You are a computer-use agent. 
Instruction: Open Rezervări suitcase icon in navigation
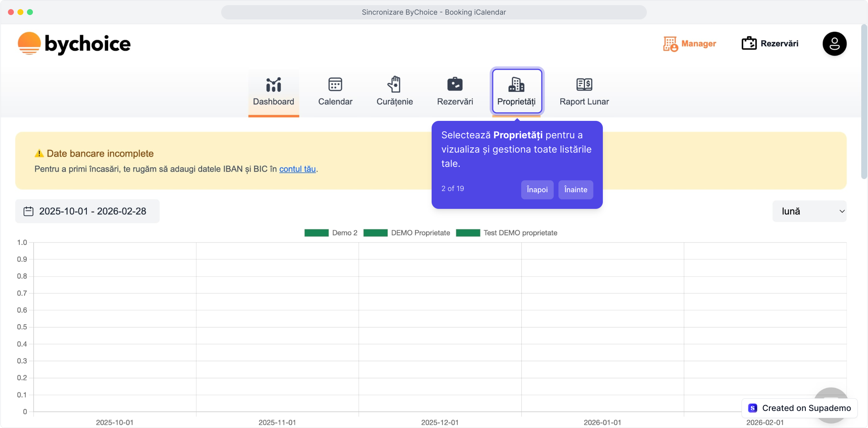[x=455, y=84]
